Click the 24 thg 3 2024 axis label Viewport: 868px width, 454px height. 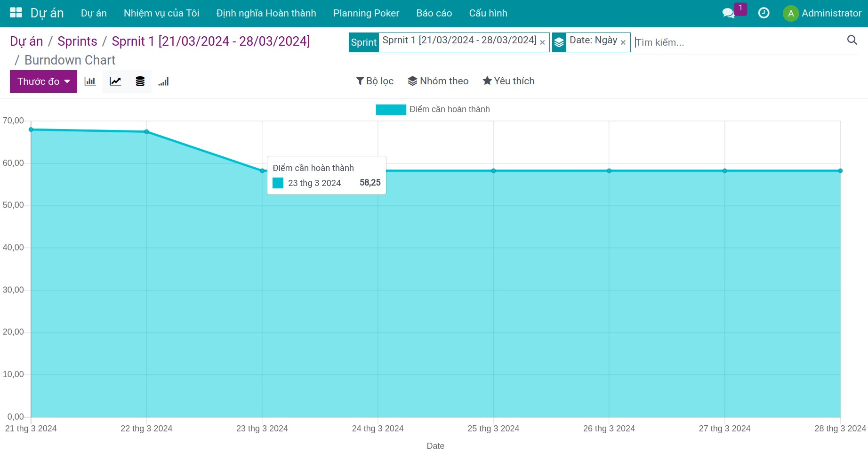(x=378, y=429)
